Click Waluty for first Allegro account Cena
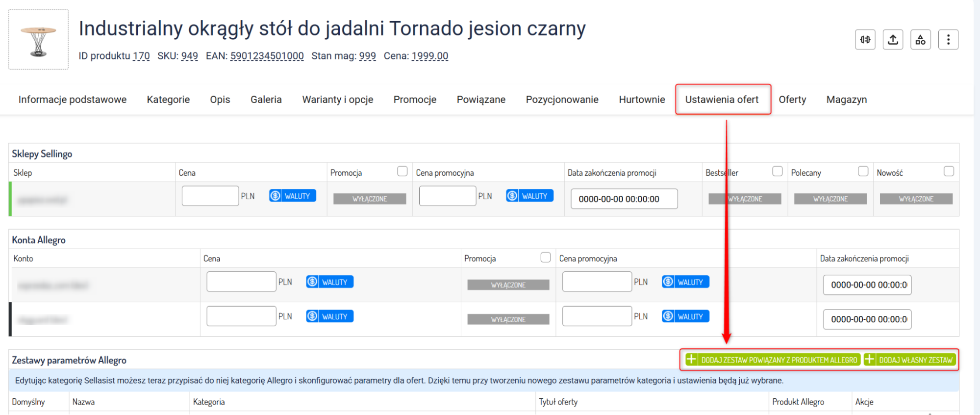 (x=330, y=282)
